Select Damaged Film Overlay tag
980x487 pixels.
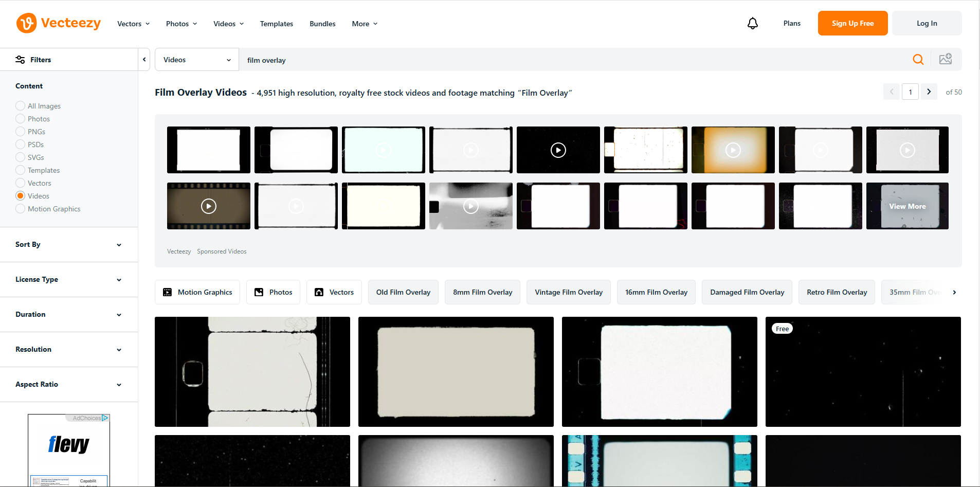click(747, 292)
